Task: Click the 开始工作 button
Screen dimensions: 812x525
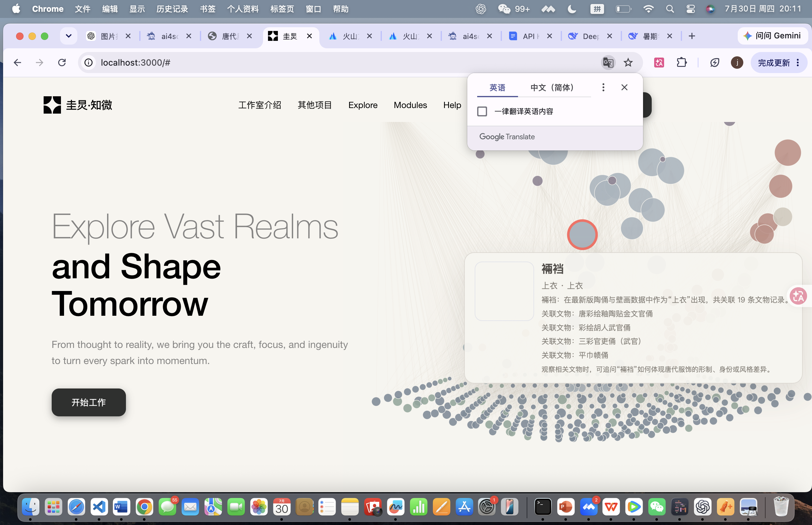Action: [x=89, y=402]
